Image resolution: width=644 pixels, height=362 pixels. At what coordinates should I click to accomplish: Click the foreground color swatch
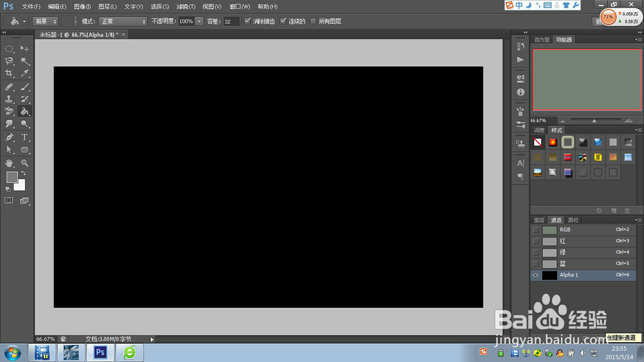pyautogui.click(x=12, y=177)
